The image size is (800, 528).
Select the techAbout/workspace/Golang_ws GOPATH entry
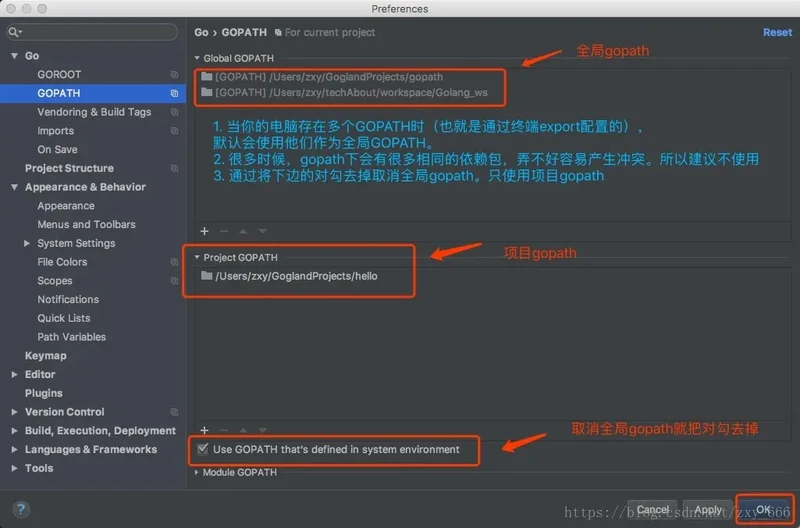(x=350, y=92)
